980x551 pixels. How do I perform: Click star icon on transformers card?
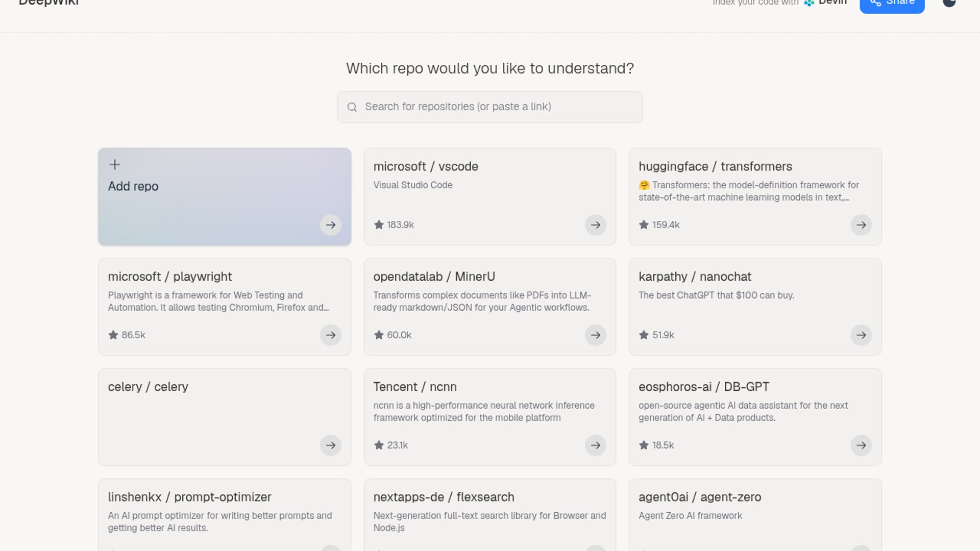point(644,224)
